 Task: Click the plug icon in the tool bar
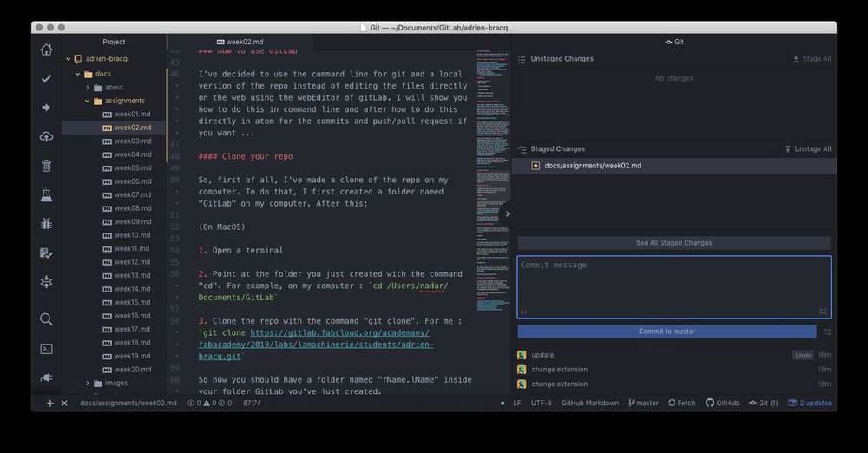[47, 377]
